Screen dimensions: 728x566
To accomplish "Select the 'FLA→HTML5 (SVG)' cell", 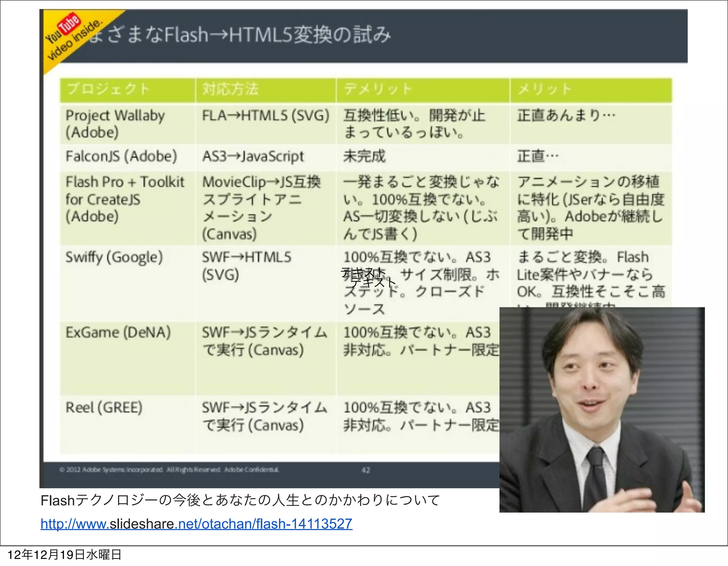I will [x=266, y=124].
